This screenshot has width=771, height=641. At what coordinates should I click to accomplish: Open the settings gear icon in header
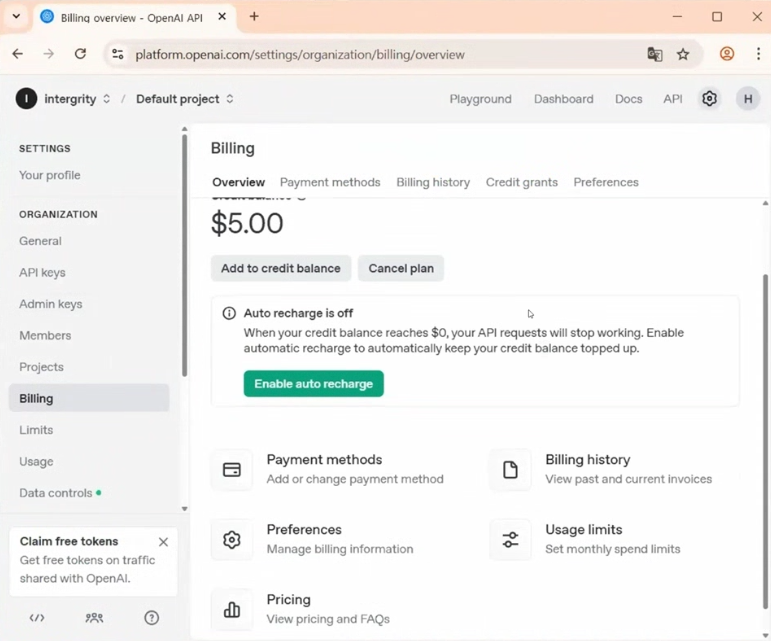(x=709, y=99)
